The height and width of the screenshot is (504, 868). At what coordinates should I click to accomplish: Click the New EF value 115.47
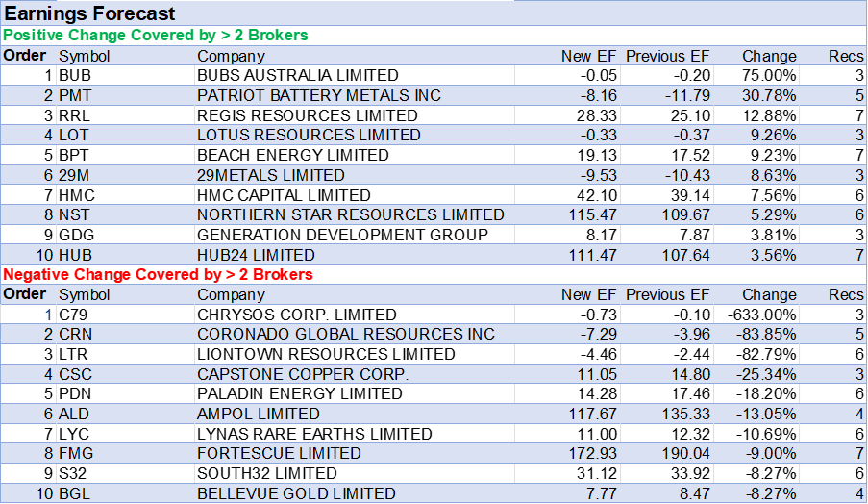click(x=590, y=214)
